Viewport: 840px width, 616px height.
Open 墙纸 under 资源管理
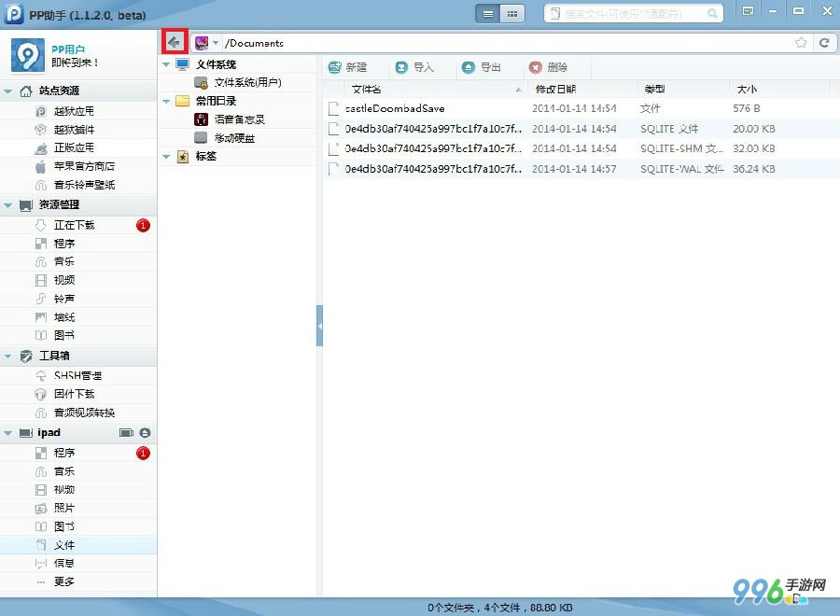coord(78,317)
